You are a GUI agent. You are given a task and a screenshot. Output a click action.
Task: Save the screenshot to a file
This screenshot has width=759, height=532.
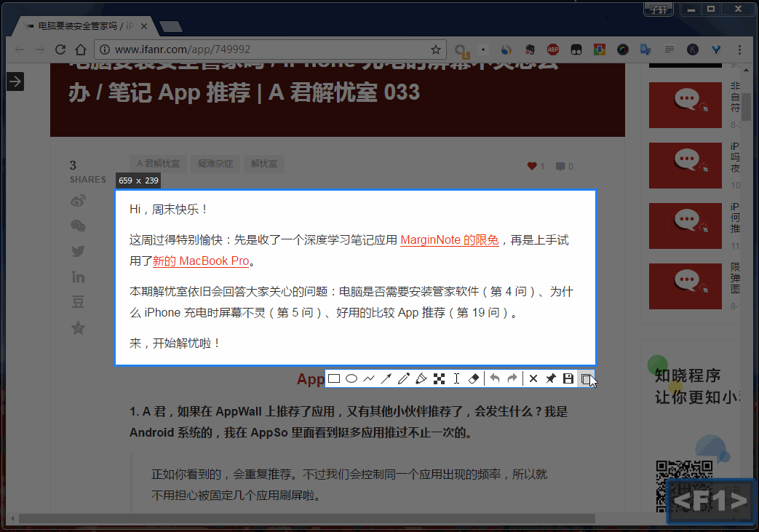(568, 378)
